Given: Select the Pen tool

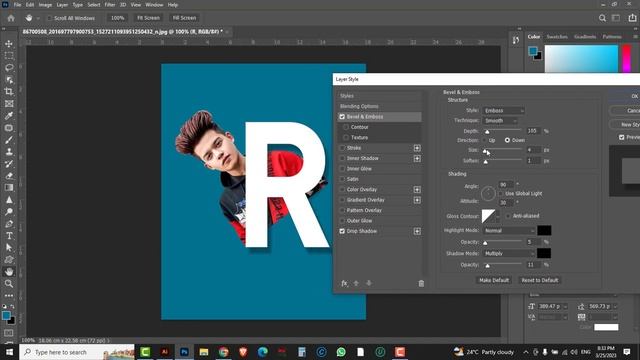Looking at the screenshot, I should pos(9,224).
